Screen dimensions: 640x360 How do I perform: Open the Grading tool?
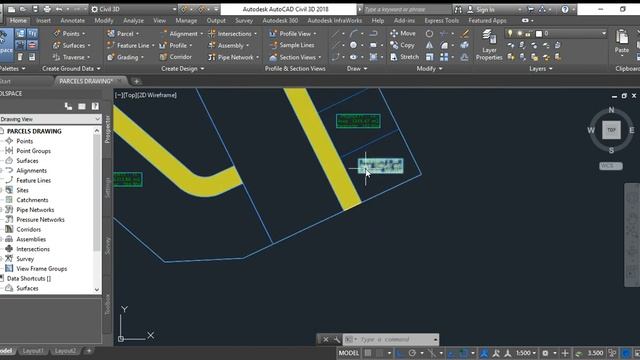point(125,57)
